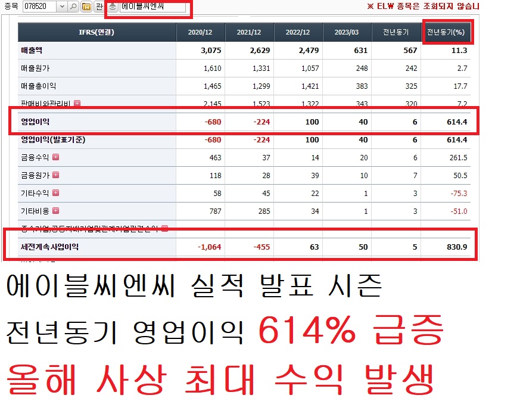Click the 261.5 financial income growth value
The height and width of the screenshot is (420, 520).
click(x=459, y=158)
